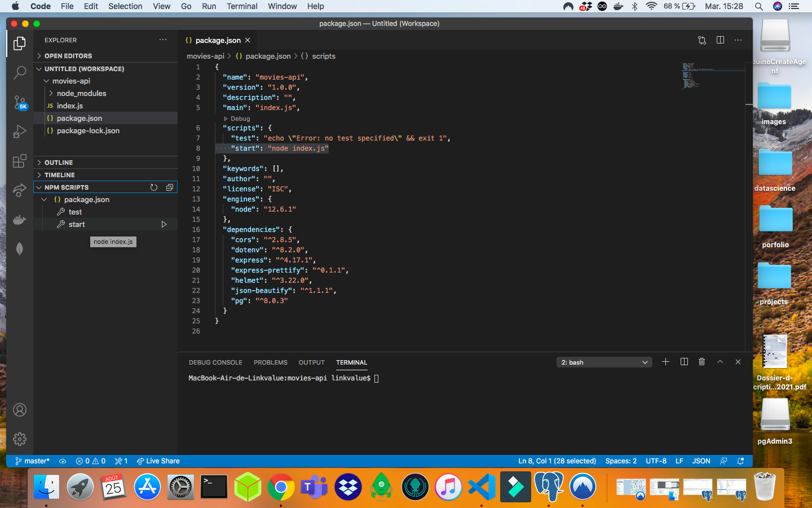This screenshot has width=812, height=508.
Task: Collapse the Untitled (Workspace) section
Action: tap(105, 69)
